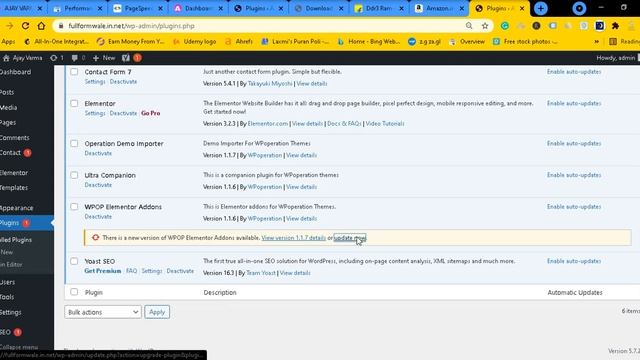Open Elementor settings link
Screen dimensions: 640x360
95,113
